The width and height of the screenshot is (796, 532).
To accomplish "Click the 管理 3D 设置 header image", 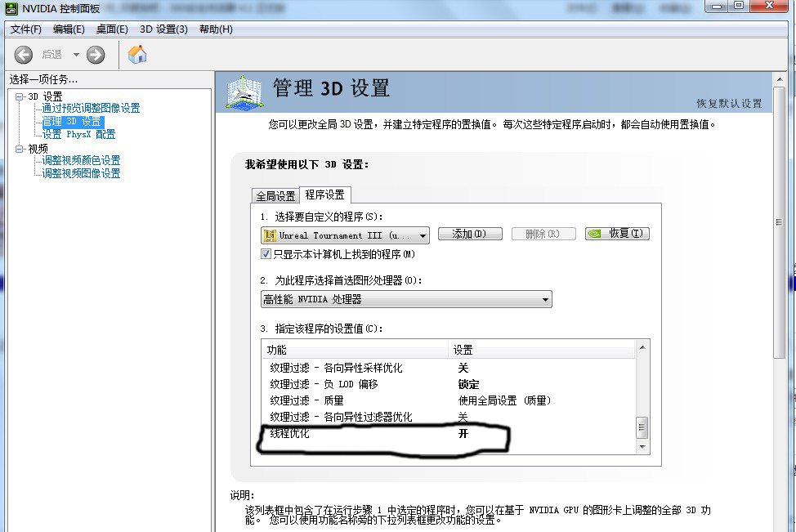I will coord(244,92).
